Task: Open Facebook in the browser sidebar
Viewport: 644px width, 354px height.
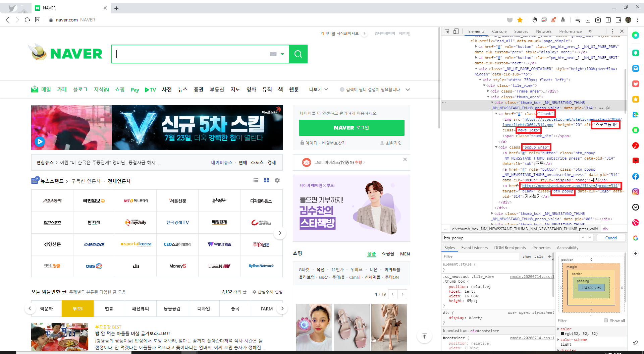Action: pos(636,176)
